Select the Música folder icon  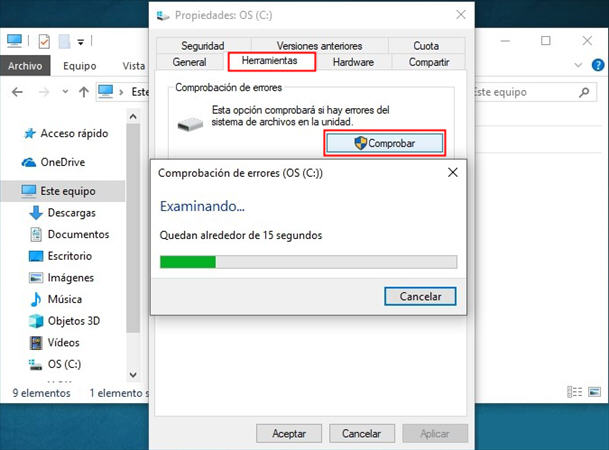click(x=36, y=299)
